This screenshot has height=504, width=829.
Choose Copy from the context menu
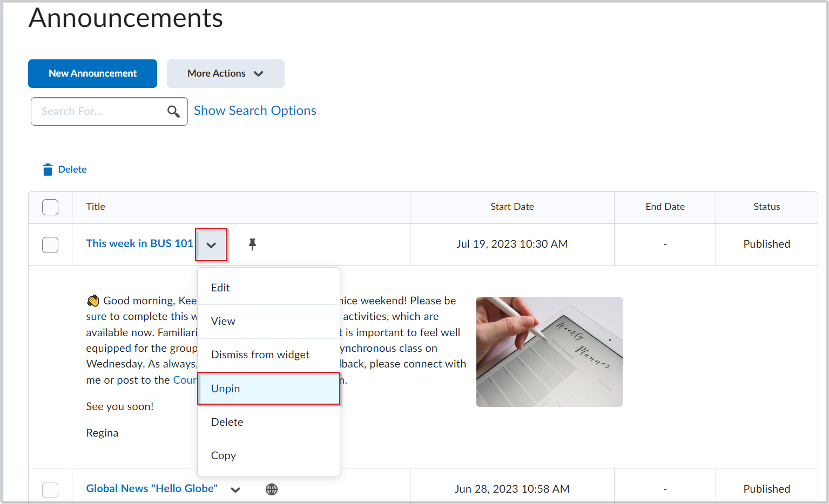point(223,455)
